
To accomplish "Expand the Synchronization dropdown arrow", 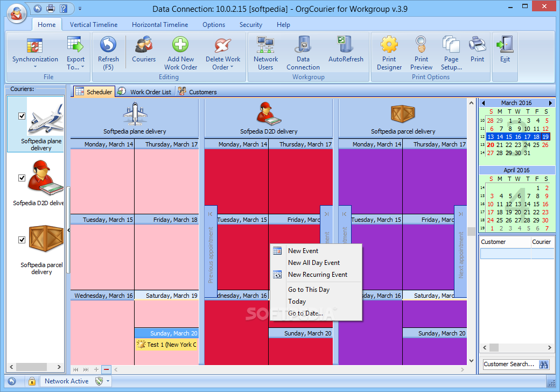I will click(x=35, y=67).
